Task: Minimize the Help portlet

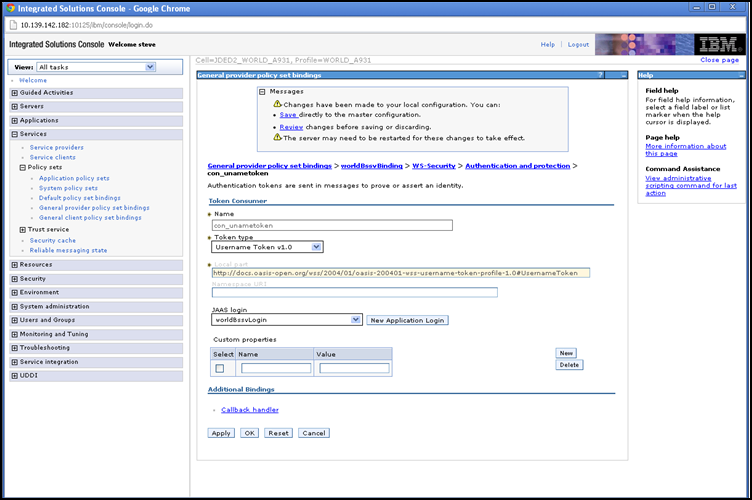Action: [741, 75]
